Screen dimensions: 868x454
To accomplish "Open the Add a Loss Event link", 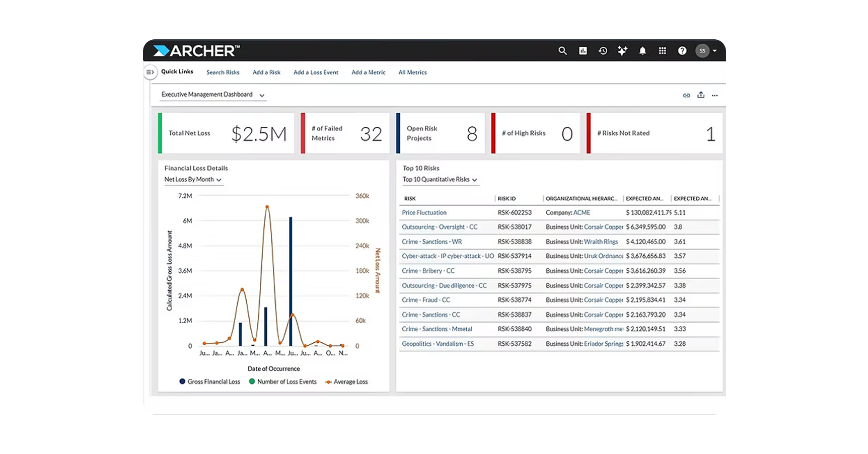I will point(316,72).
